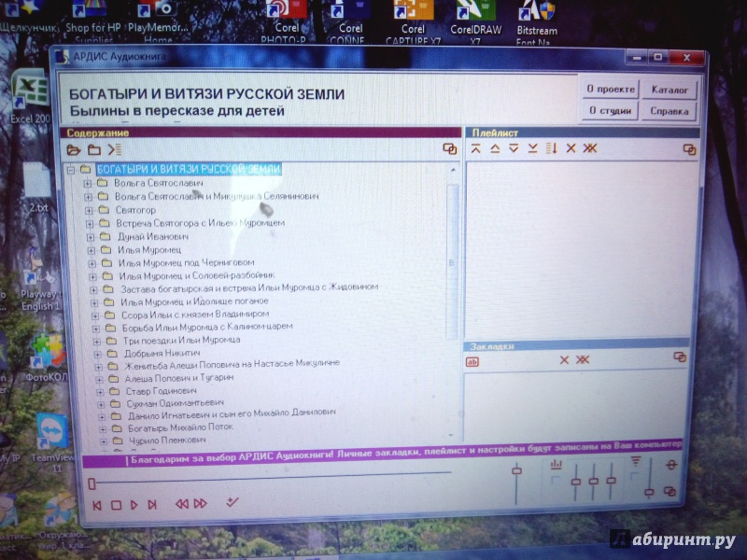The height and width of the screenshot is (560, 747).
Task: Click the open folder icon in Содержание toolbar
Action: 74,150
